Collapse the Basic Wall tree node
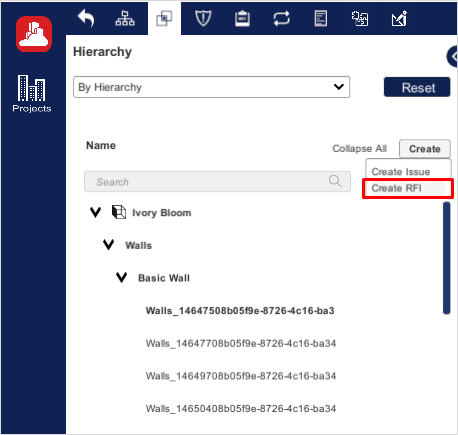 pos(122,277)
